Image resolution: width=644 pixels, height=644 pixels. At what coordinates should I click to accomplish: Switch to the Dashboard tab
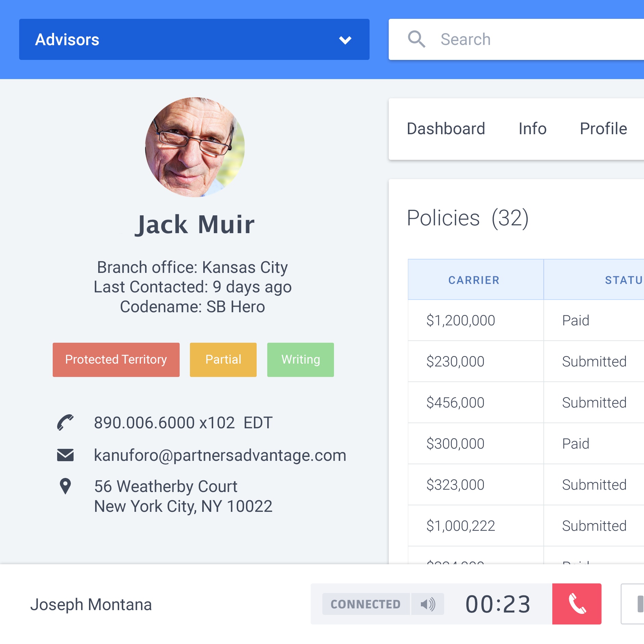click(446, 129)
